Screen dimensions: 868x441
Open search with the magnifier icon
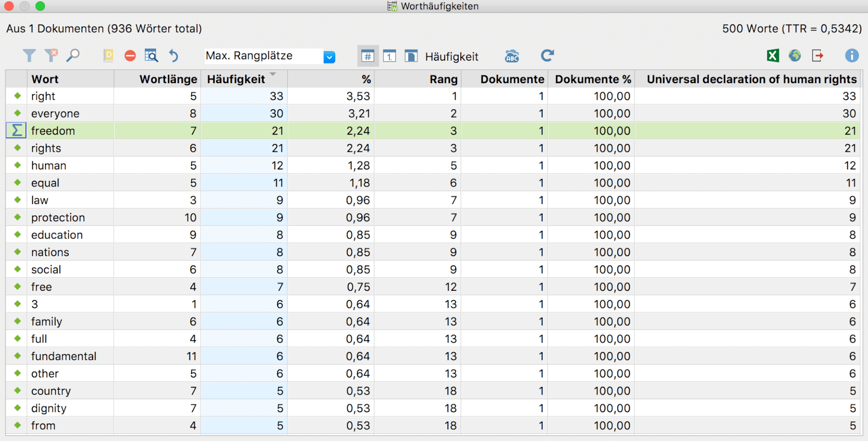[73, 55]
